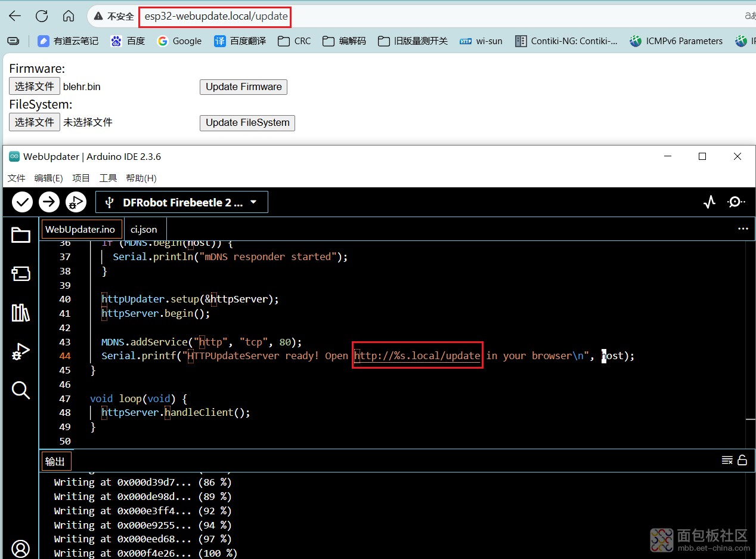Toggle the output scroll lock icon
This screenshot has height=559, width=756.
coord(742,460)
